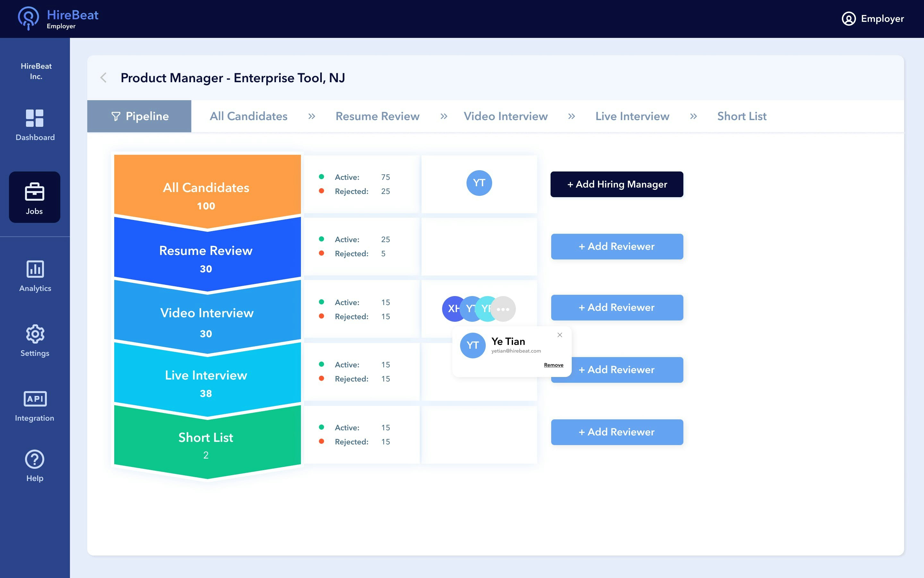
Task: Click the HireBeat logo icon
Action: [29, 18]
